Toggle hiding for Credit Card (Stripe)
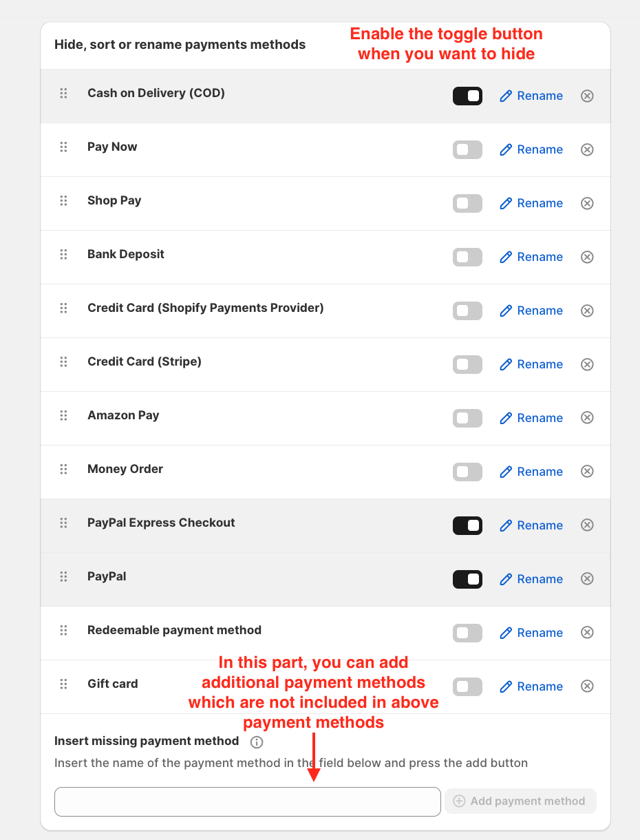Viewport: 640px width, 840px height. pos(467,364)
